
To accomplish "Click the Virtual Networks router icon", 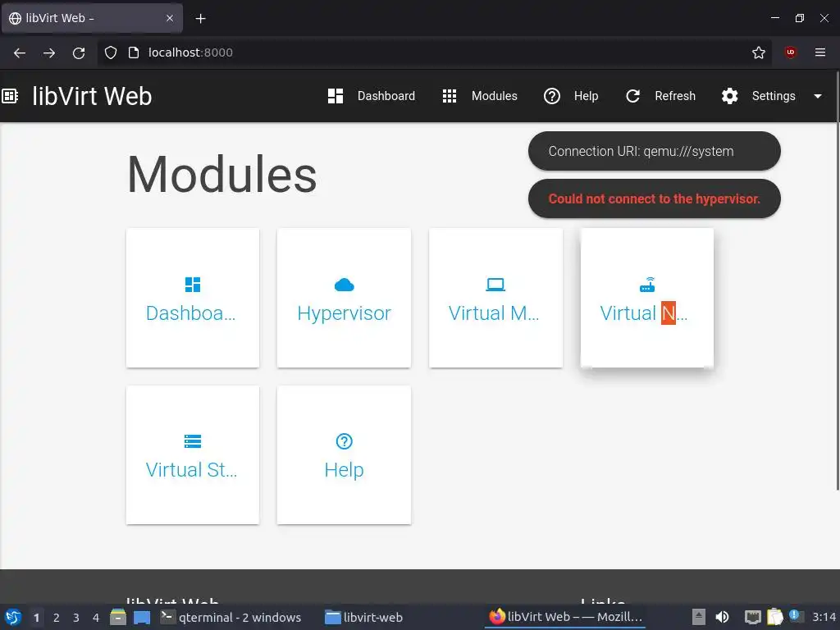I will tap(647, 285).
